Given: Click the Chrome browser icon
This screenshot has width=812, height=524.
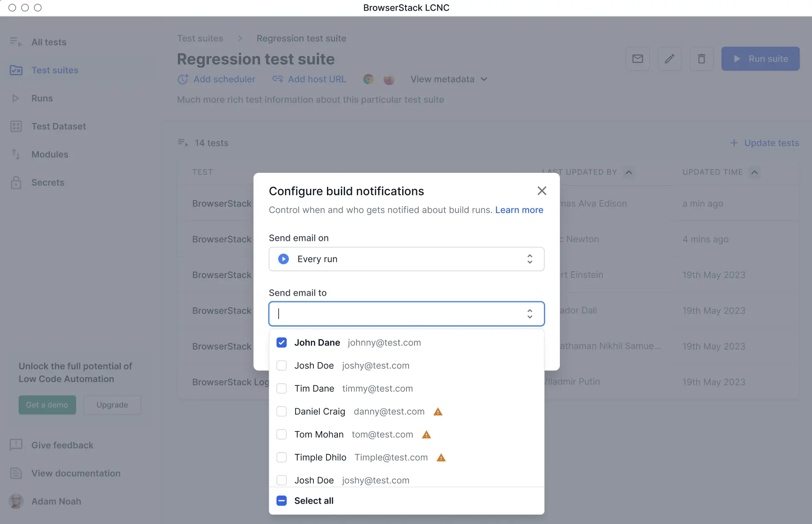Looking at the screenshot, I should coord(368,79).
